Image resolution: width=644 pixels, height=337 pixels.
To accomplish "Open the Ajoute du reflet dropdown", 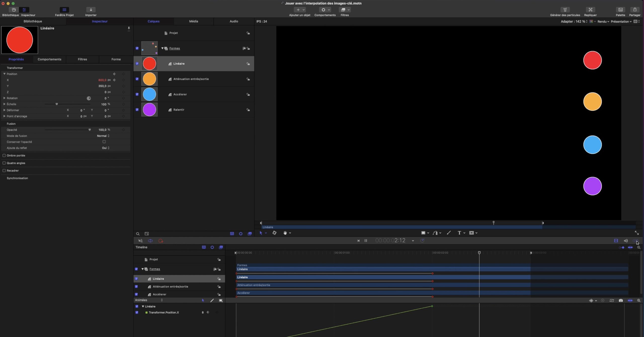I will (x=106, y=148).
